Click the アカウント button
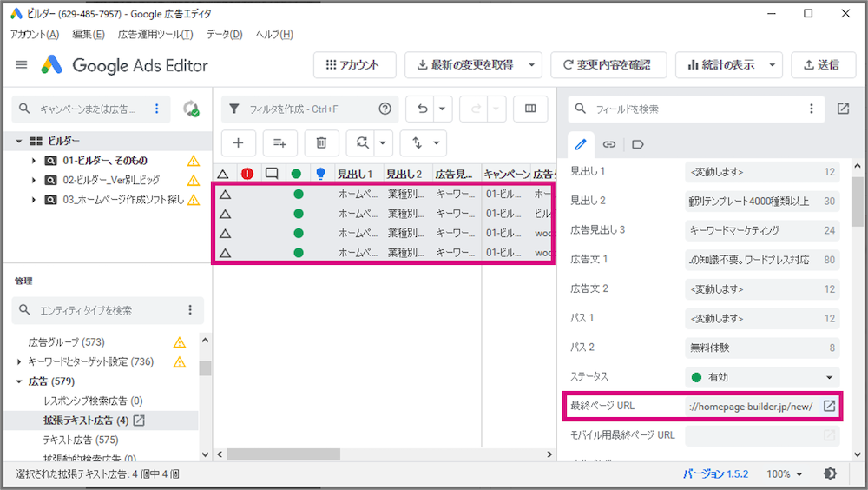868x490 pixels. 354,65
